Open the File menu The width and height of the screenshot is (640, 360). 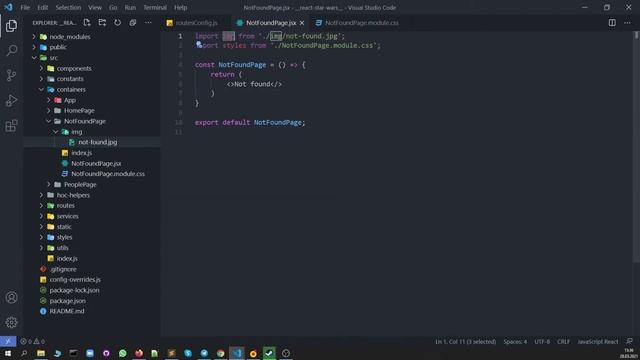click(x=25, y=7)
